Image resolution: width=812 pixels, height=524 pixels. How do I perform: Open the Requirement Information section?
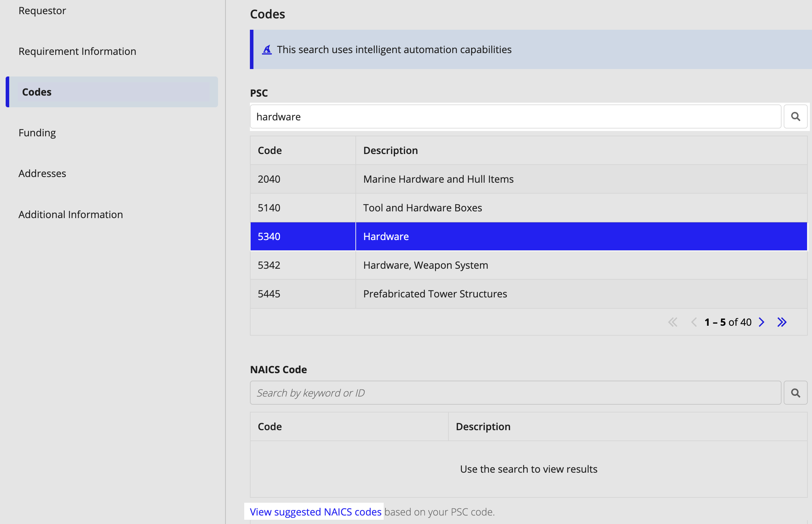pyautogui.click(x=77, y=51)
